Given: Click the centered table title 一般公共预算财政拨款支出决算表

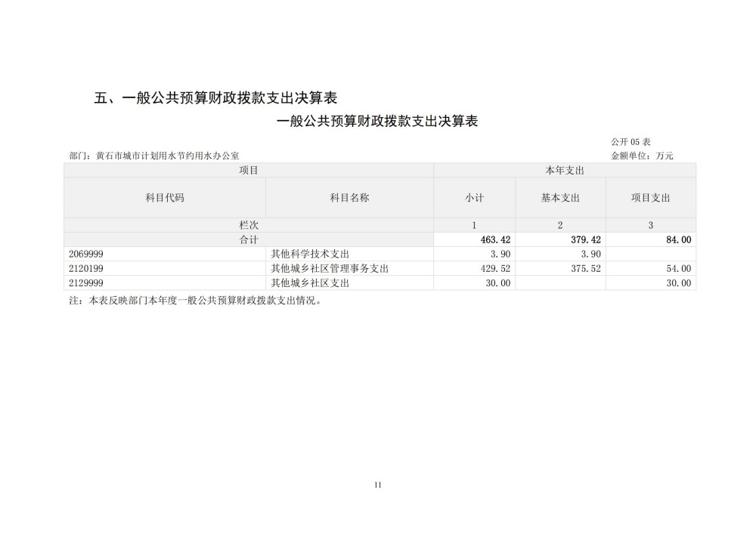Looking at the screenshot, I should pyautogui.click(x=378, y=121).
